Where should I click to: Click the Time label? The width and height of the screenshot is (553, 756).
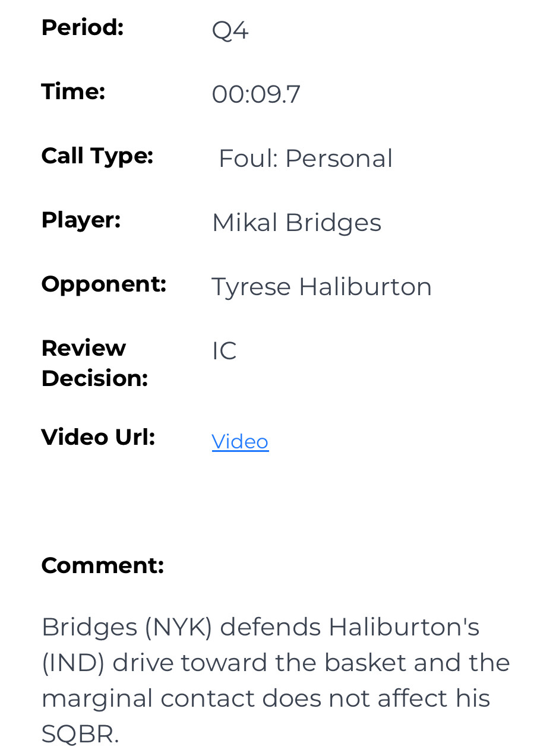click(x=73, y=91)
